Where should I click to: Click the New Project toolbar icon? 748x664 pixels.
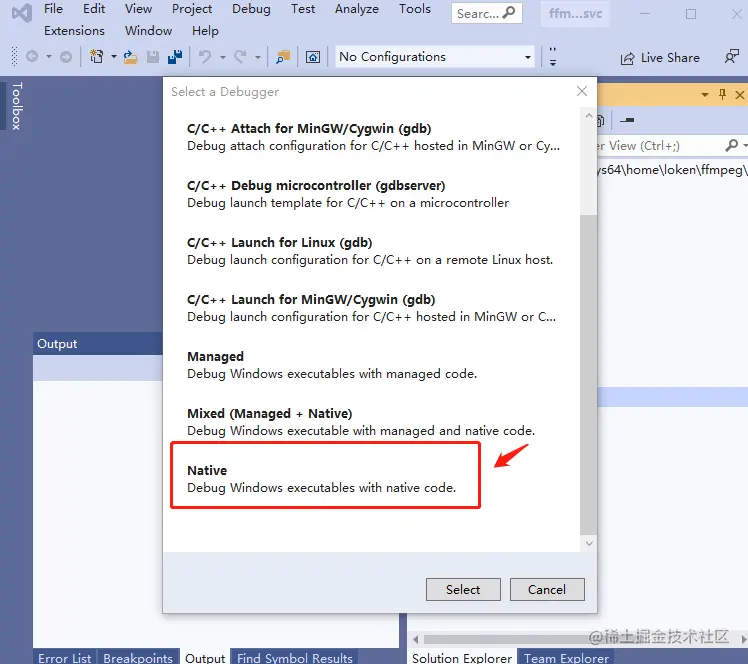pos(97,57)
